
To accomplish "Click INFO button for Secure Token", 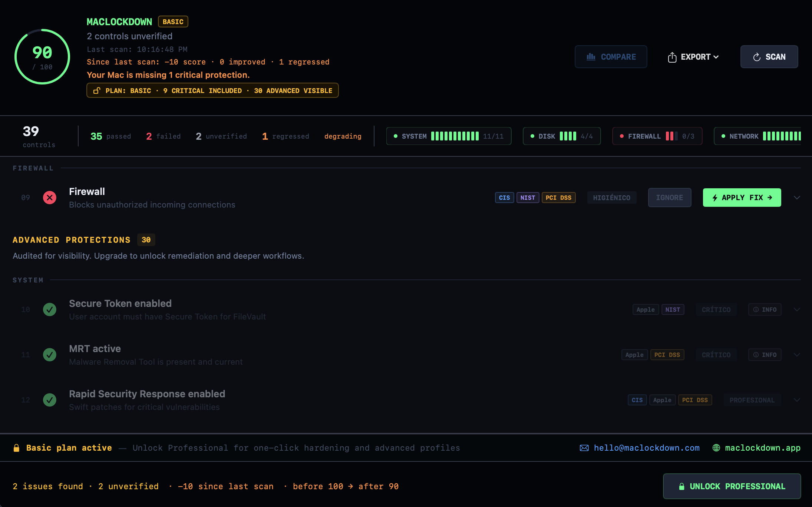I will click(765, 309).
